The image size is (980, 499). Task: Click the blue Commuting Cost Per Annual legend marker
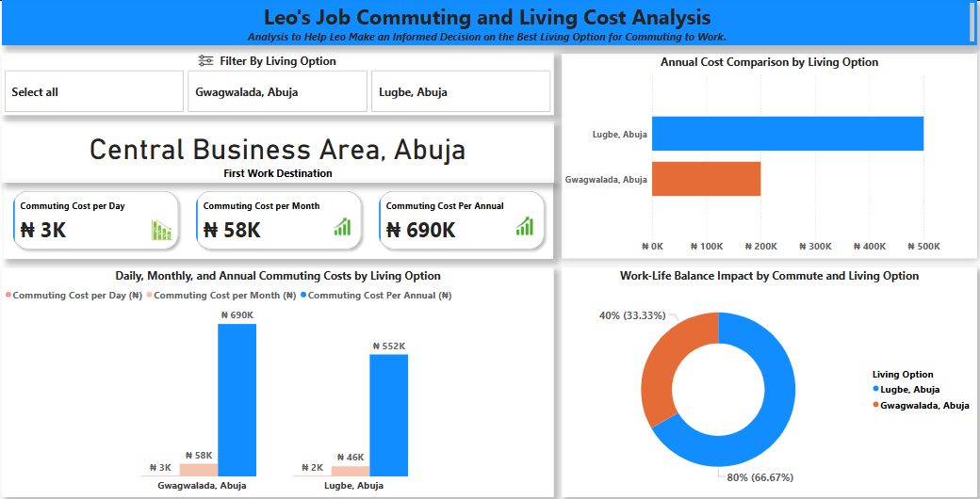point(304,296)
